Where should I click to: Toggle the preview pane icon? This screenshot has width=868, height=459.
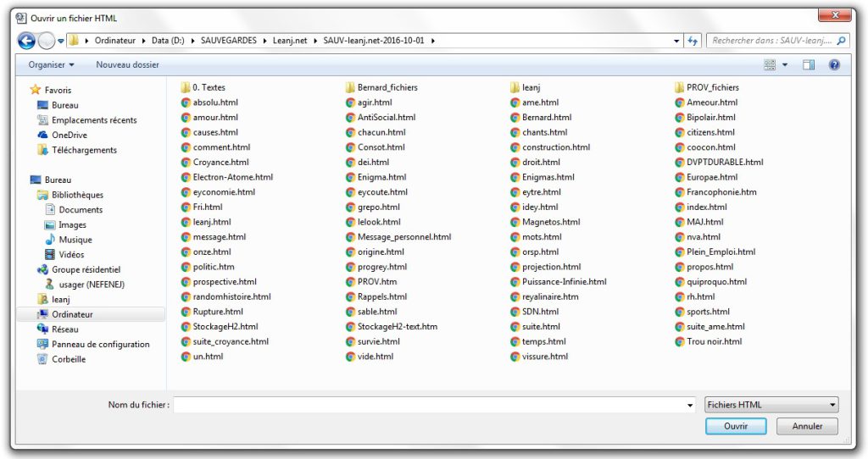click(x=809, y=65)
